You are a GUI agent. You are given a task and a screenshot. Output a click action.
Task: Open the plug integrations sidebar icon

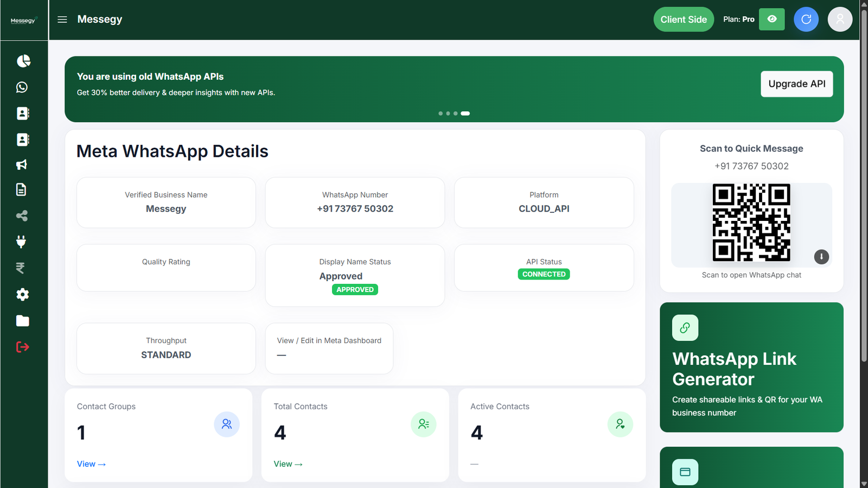pos(21,242)
